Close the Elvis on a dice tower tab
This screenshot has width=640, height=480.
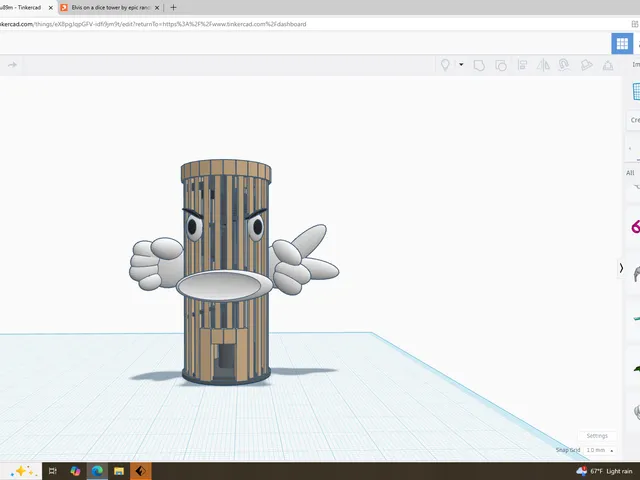coord(157,7)
